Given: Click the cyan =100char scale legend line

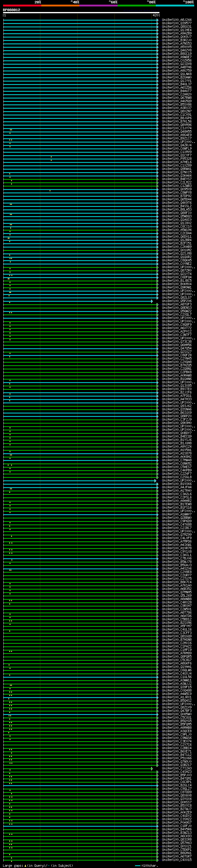Looking at the screenshot, I should (137, 865).
